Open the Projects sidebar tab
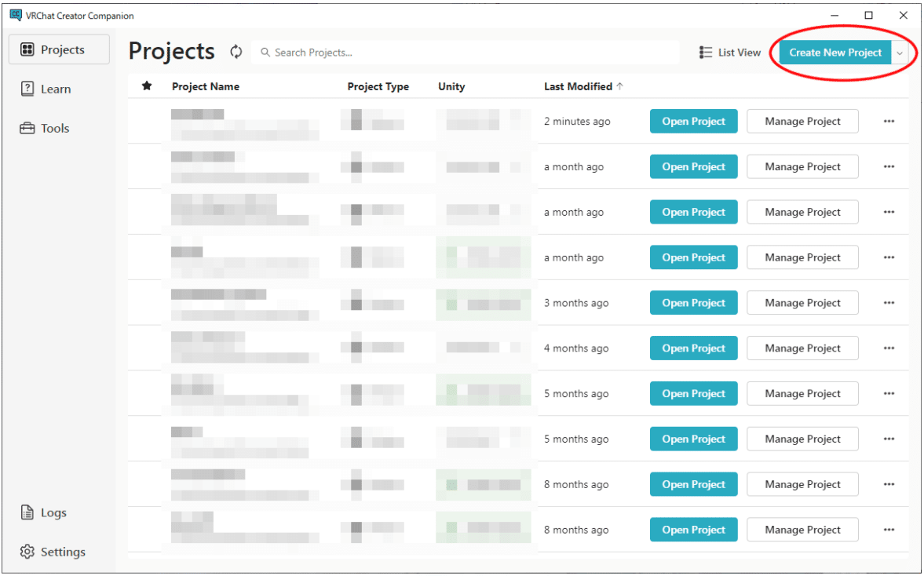924x576 pixels. pos(59,49)
